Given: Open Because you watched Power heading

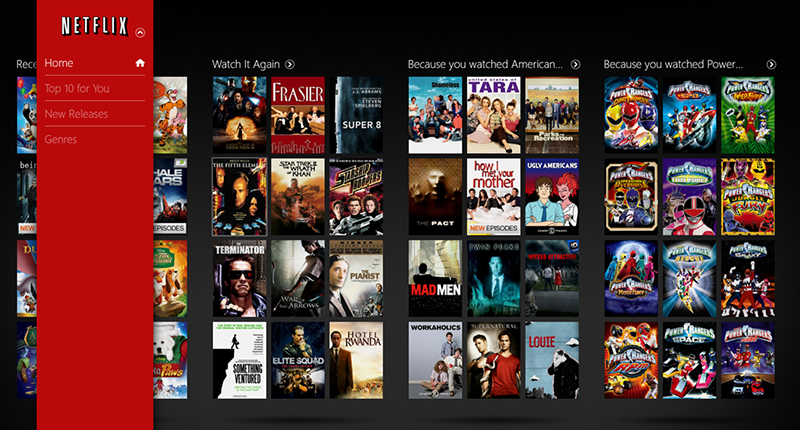Looking at the screenshot, I should click(673, 64).
